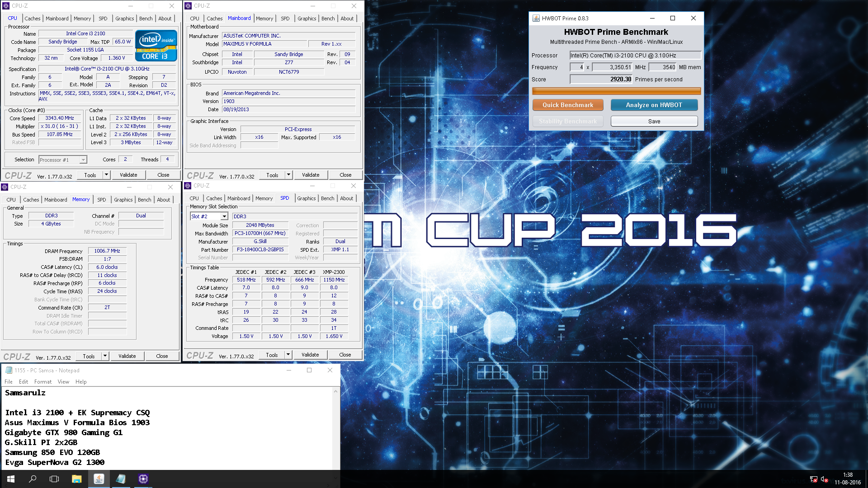This screenshot has width=868, height=488.
Task: Open Mainboard tab in CPU window
Action: tap(57, 19)
